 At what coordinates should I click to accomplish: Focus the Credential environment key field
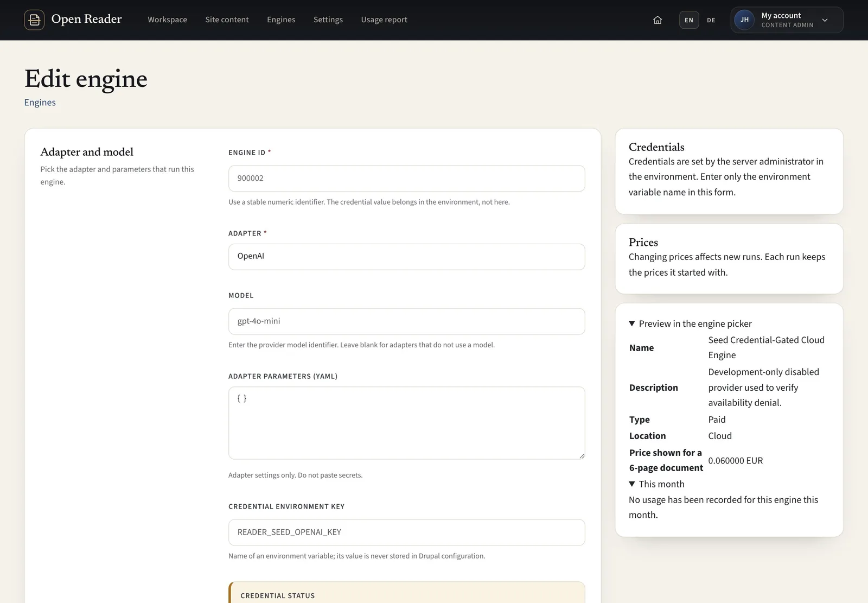(406, 532)
